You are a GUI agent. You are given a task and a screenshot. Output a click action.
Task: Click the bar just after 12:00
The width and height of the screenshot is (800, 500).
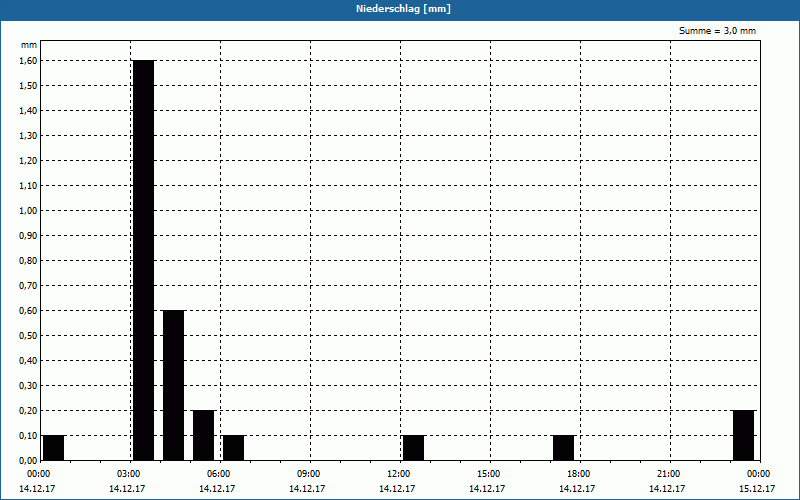[413, 448]
